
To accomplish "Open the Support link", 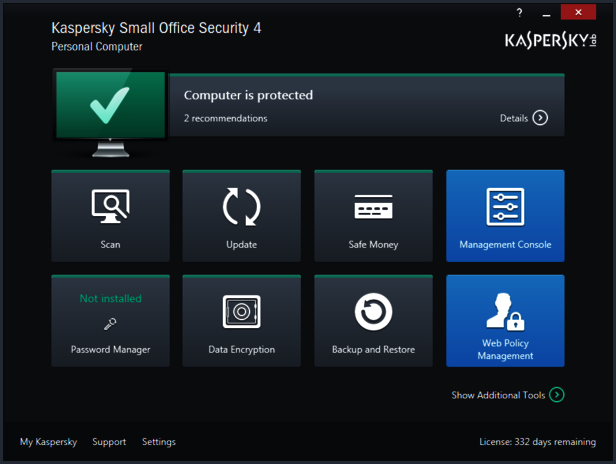I will click(109, 442).
